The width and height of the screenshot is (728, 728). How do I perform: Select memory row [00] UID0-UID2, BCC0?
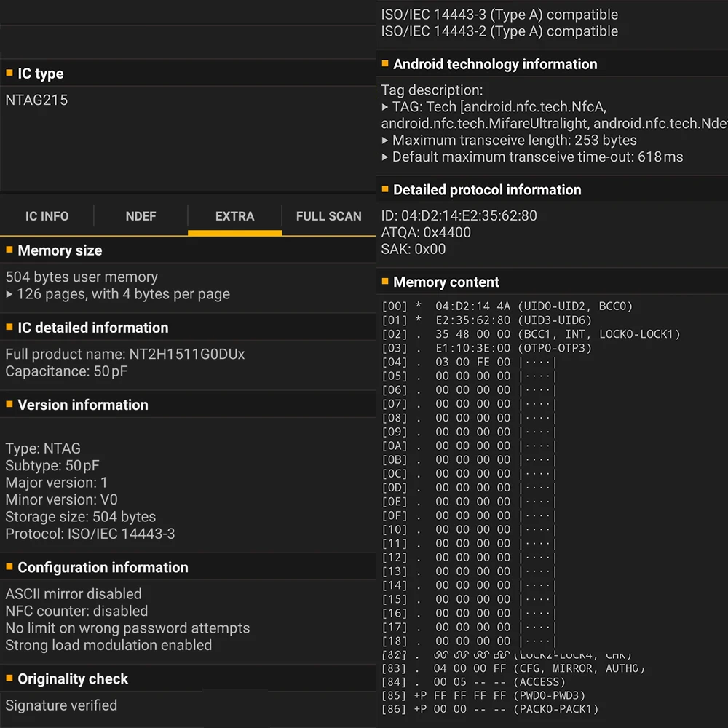click(507, 306)
